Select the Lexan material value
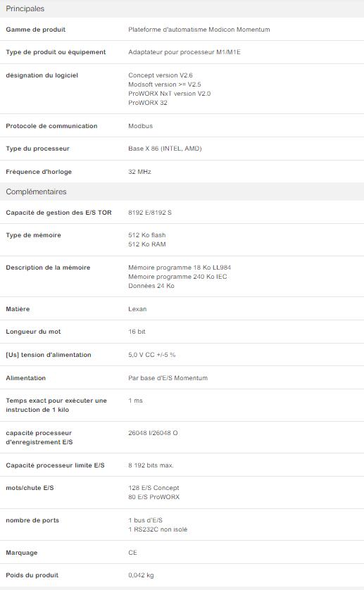 pos(137,309)
